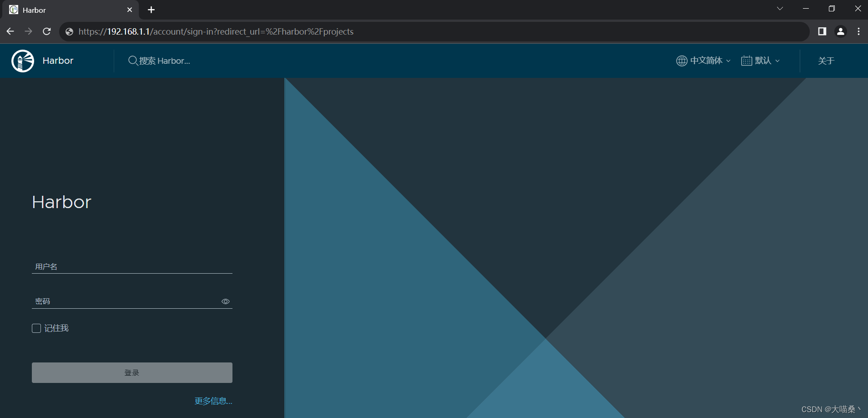Reload the page with refresh icon
The image size is (868, 418).
point(47,31)
